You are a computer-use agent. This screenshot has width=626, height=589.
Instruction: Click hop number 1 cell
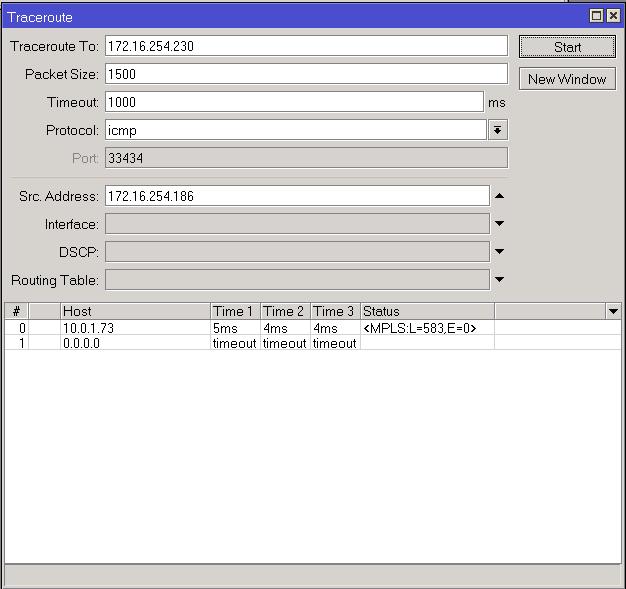[16, 343]
